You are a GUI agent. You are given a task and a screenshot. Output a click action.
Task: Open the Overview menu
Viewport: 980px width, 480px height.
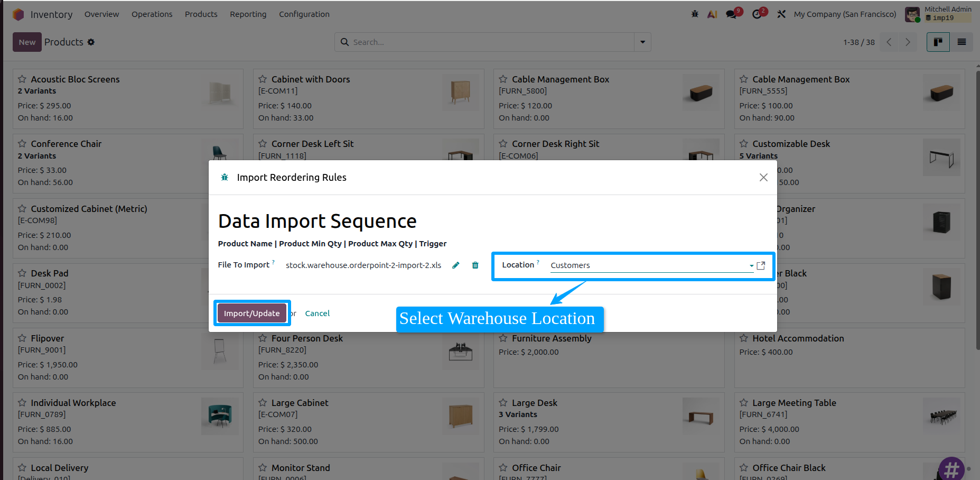click(x=101, y=14)
